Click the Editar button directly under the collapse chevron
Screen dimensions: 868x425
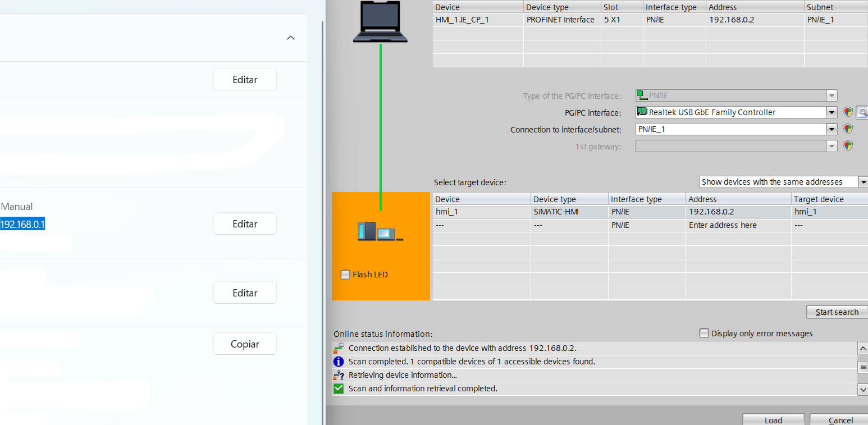pos(245,79)
